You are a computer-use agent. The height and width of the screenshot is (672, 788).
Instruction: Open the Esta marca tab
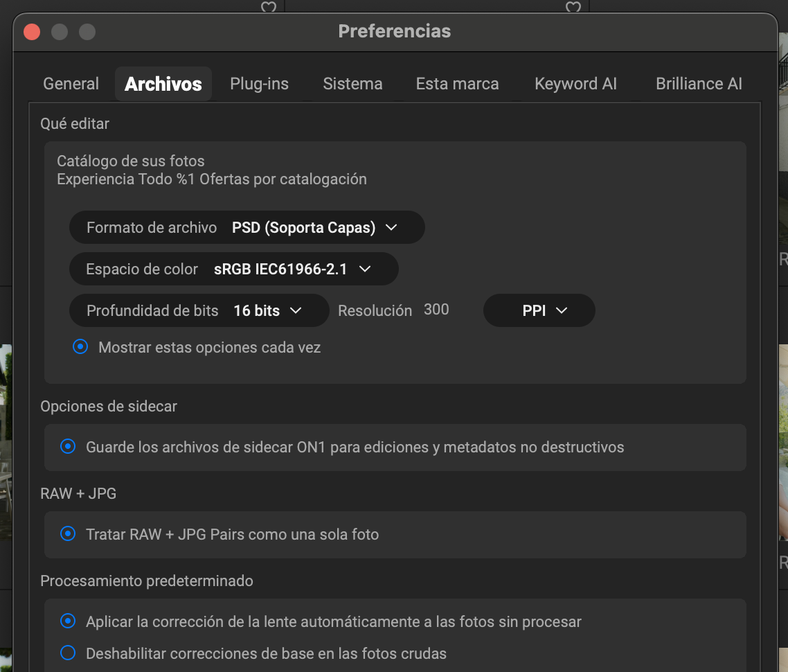click(x=457, y=84)
